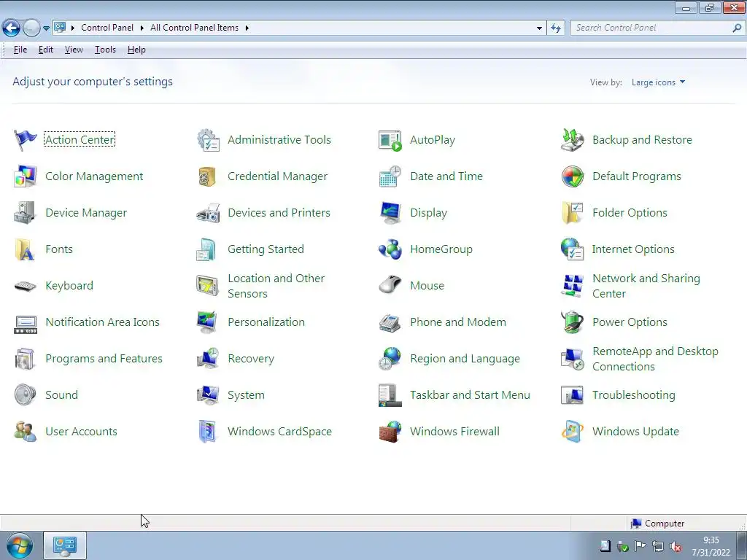Focus the Search Control Panel field
The height and width of the screenshot is (560, 747).
(x=651, y=28)
